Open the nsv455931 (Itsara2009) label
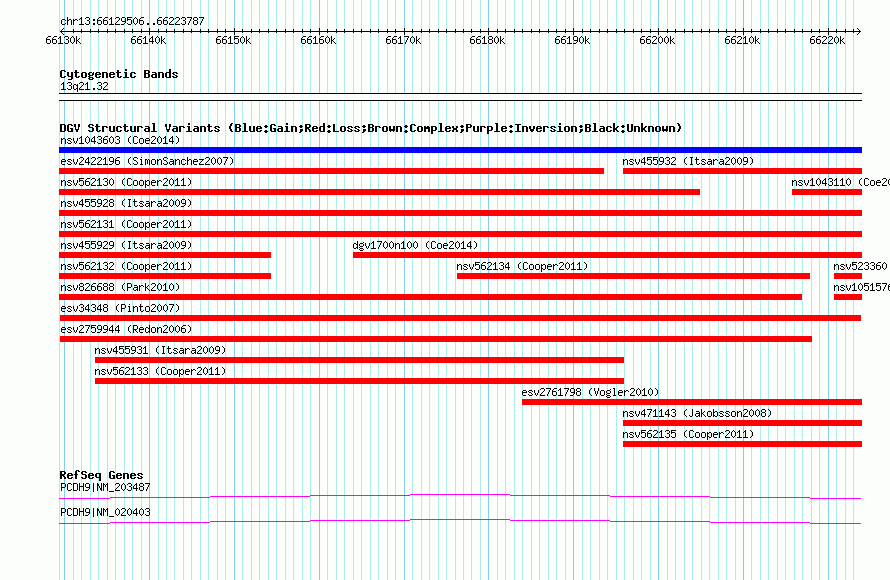Viewport: 890px width, 580px height. click(160, 350)
